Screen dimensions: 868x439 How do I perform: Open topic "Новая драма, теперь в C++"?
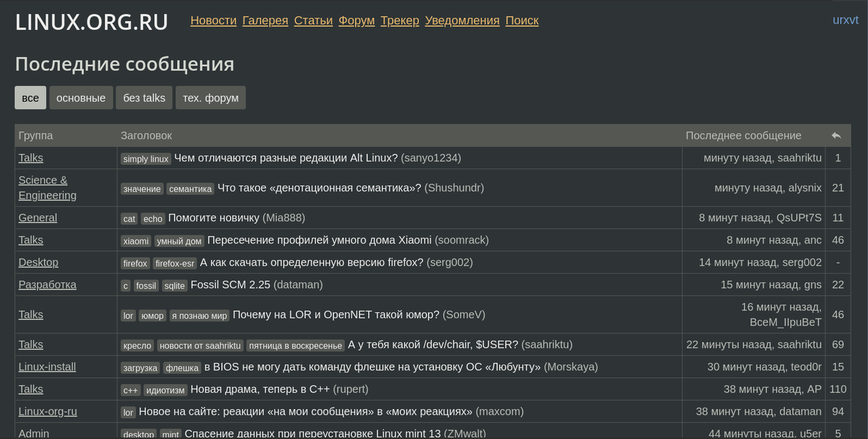point(260,389)
